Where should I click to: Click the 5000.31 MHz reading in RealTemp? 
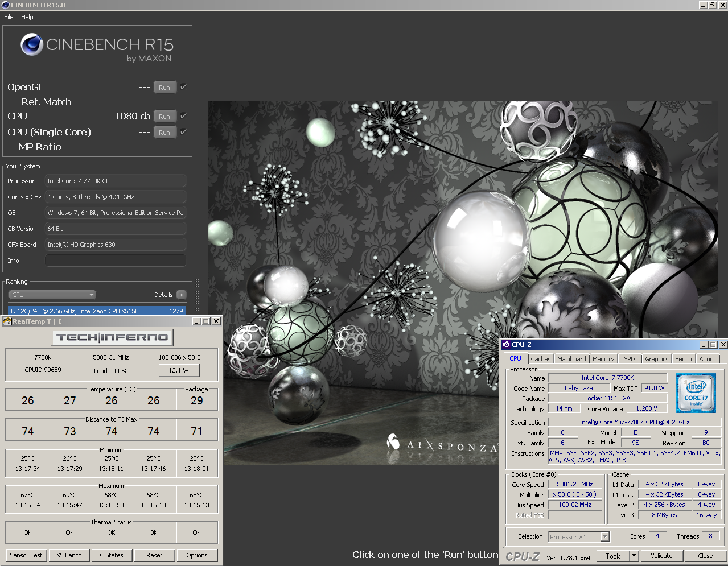[111, 358]
